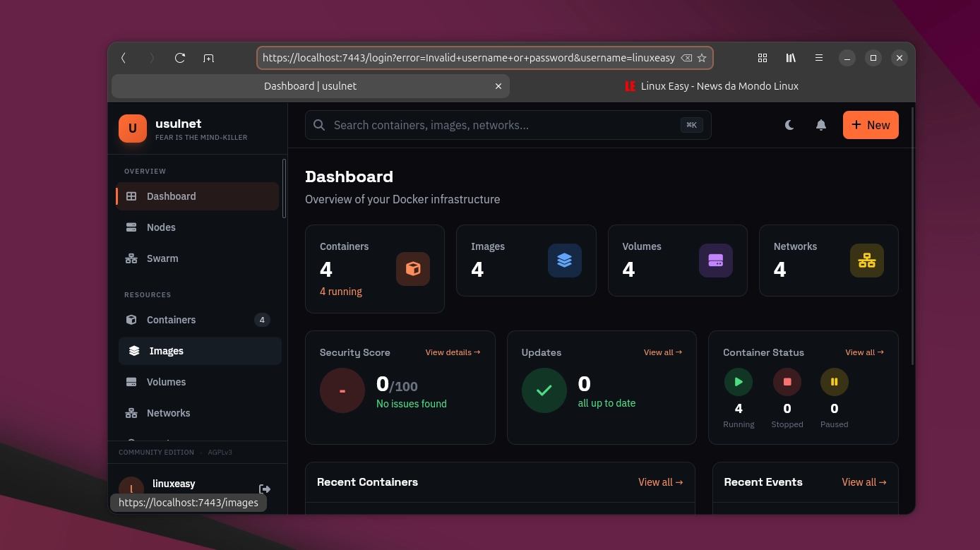Click the yellow Networks icon
The width and height of the screenshot is (980, 550).
(866, 261)
